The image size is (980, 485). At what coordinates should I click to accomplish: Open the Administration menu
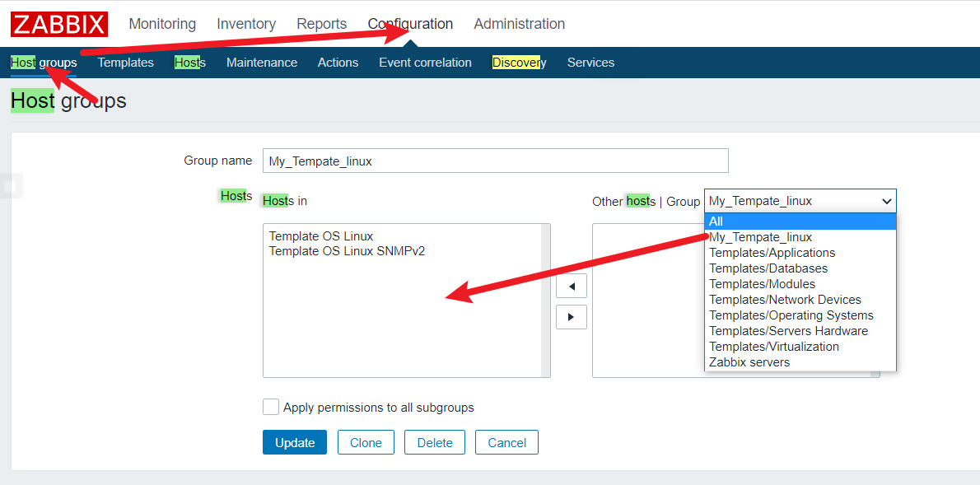[x=520, y=24]
